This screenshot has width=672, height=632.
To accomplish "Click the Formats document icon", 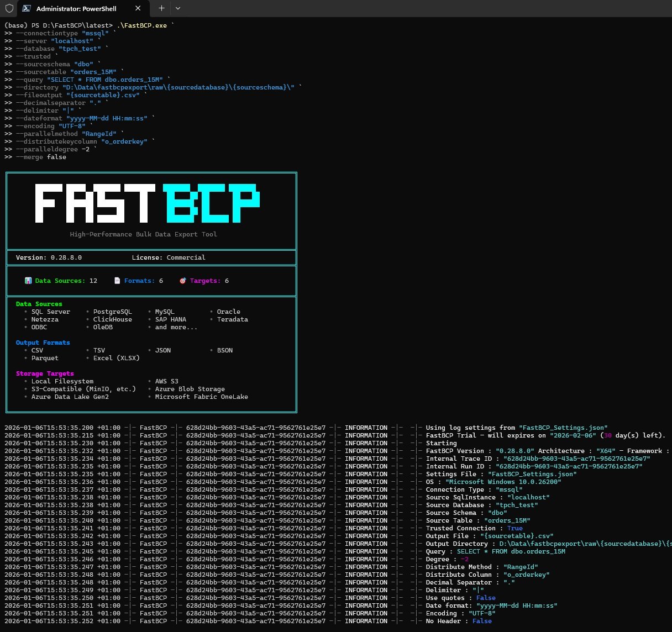I will click(117, 281).
